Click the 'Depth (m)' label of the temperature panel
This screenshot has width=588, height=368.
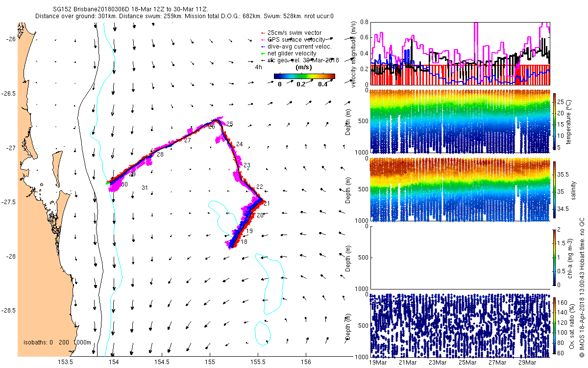click(x=349, y=121)
